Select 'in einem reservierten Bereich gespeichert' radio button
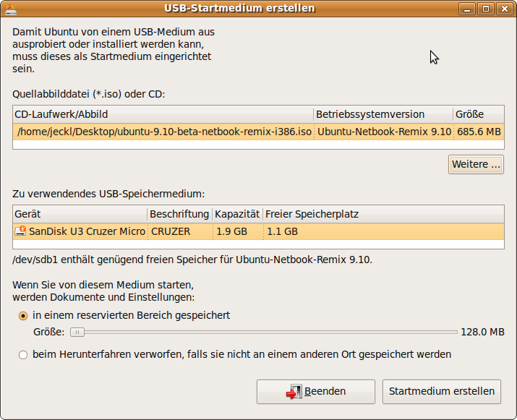This screenshot has width=517, height=420. tap(23, 316)
